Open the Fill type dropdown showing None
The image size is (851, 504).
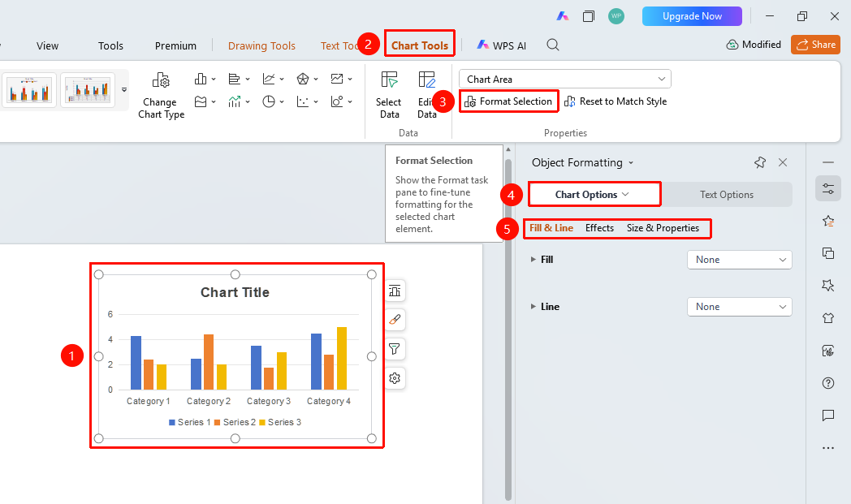pyautogui.click(x=739, y=260)
